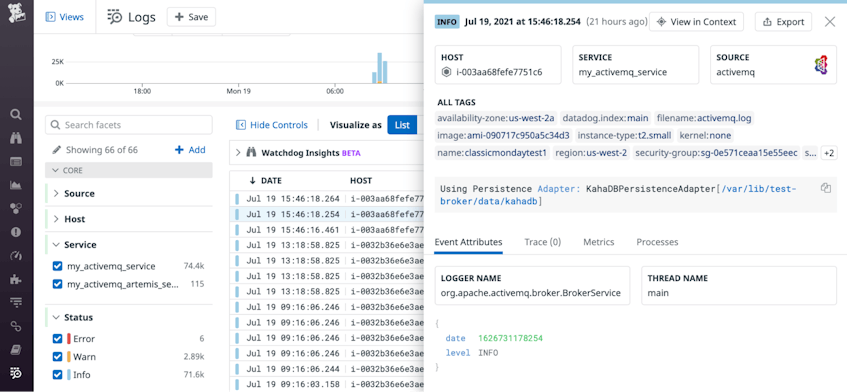
Task: Click the filename:activemq.log tag
Action: point(704,118)
